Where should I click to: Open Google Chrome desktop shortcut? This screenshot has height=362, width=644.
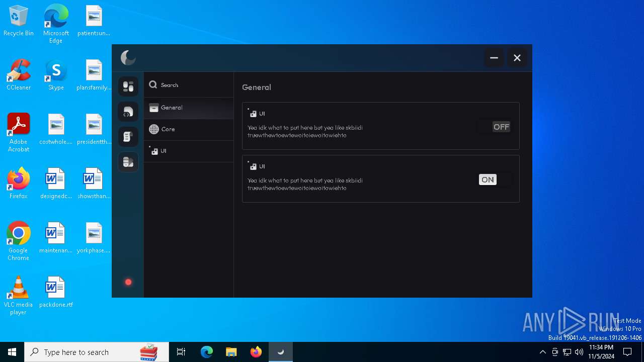(19, 241)
